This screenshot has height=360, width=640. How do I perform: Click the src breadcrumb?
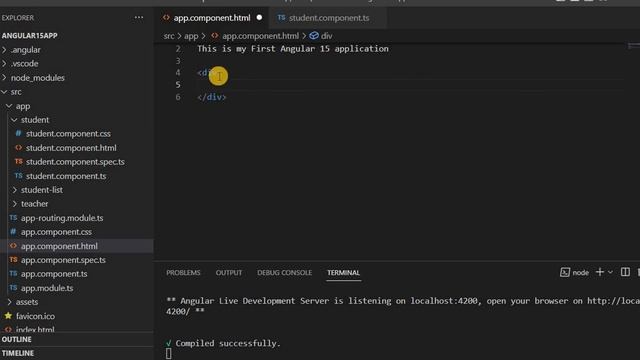tap(169, 36)
